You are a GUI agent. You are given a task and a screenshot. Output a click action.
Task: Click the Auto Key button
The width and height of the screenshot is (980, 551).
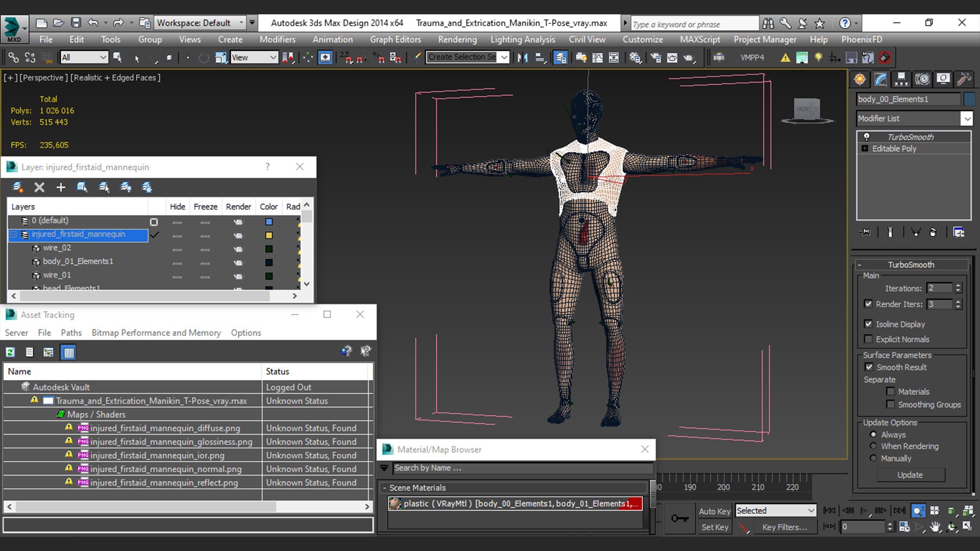click(714, 511)
